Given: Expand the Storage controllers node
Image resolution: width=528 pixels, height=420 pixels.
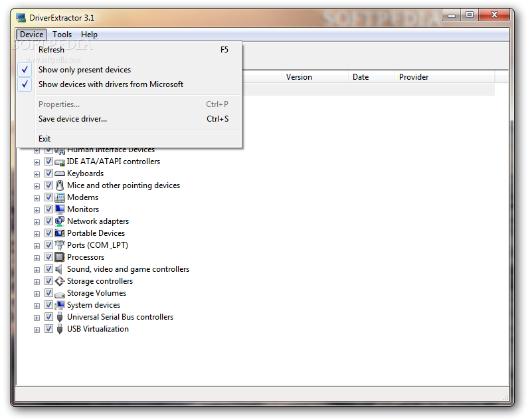Looking at the screenshot, I should (x=37, y=282).
